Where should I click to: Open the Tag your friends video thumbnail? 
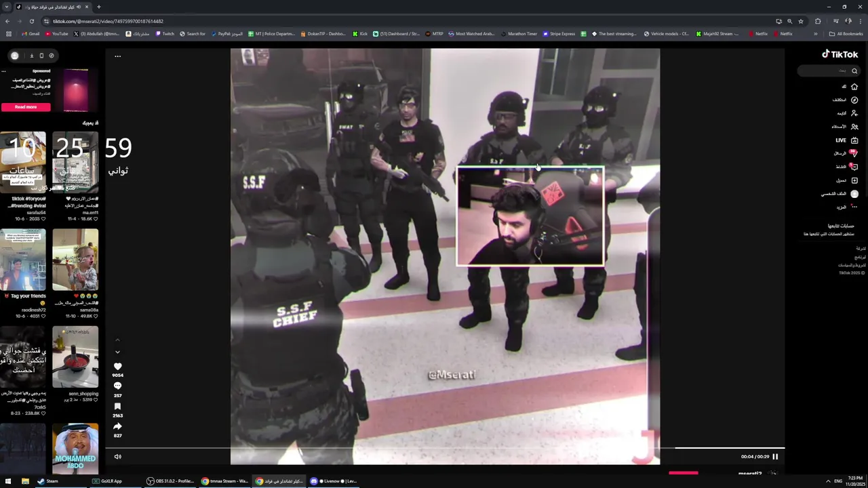(23, 261)
